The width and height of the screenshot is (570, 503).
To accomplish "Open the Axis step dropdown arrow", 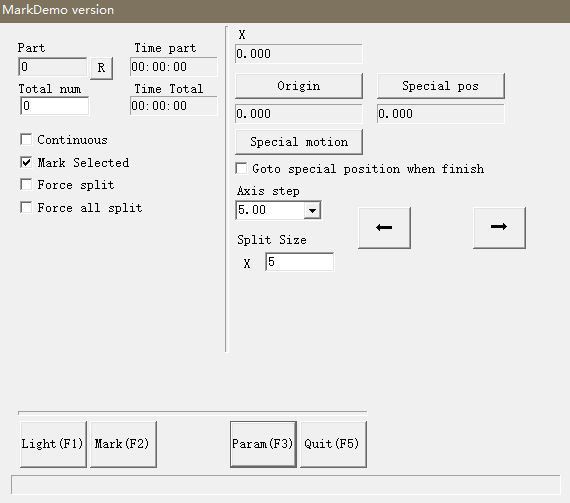I will (x=312, y=210).
